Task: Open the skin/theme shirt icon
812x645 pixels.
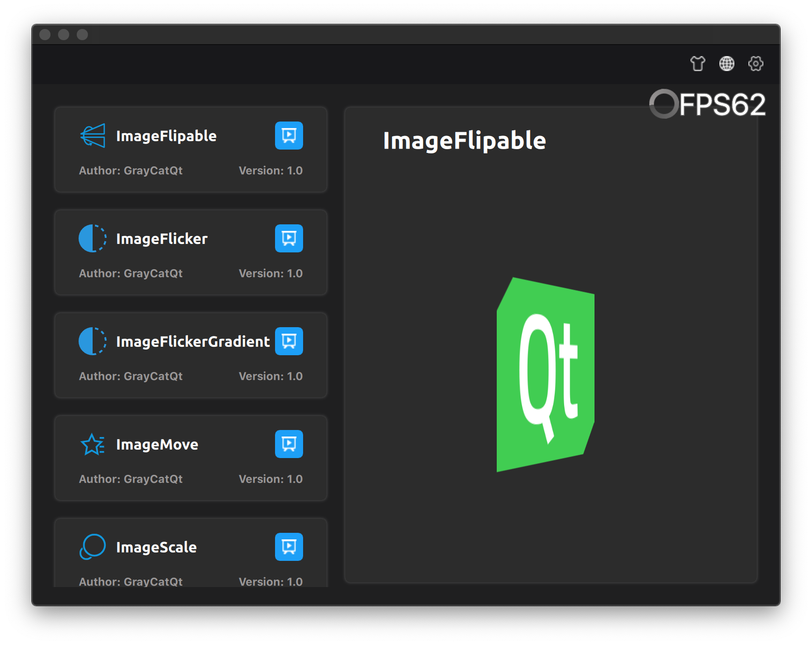Action: pyautogui.click(x=697, y=63)
